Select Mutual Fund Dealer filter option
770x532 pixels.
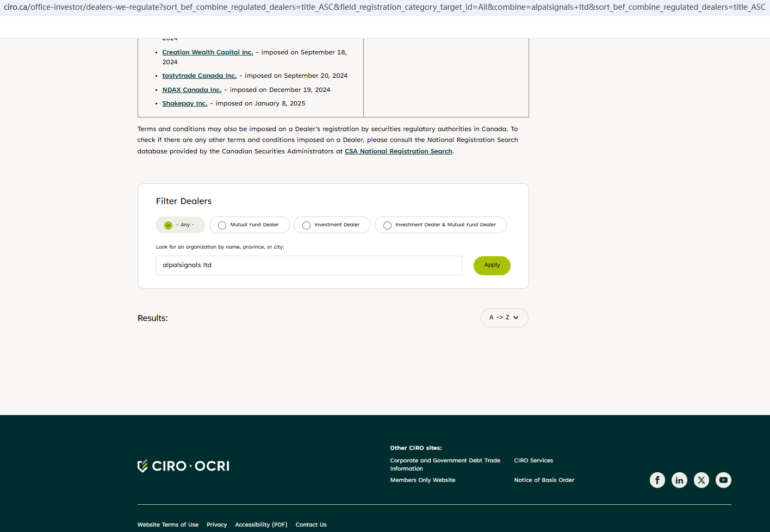[x=250, y=225]
